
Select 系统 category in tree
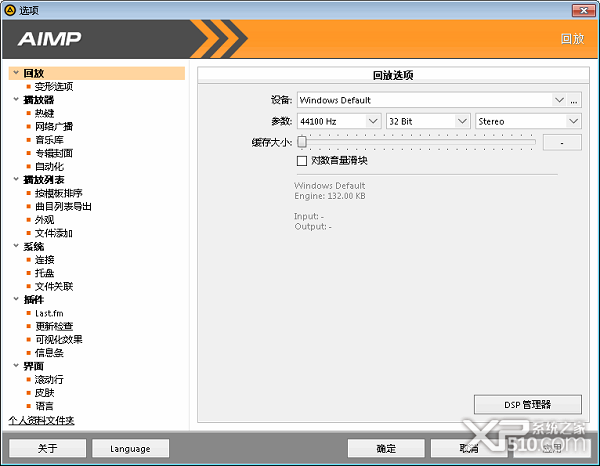[x=34, y=246]
